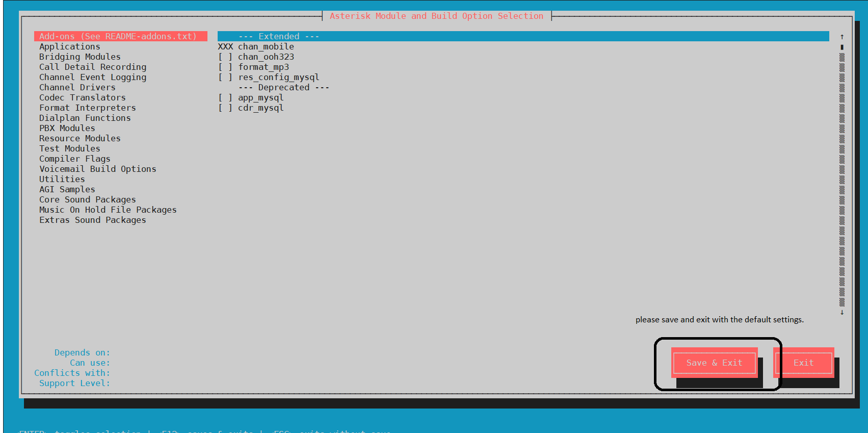Image resolution: width=868 pixels, height=433 pixels.
Task: Select AGI Samples category
Action: pos(67,189)
